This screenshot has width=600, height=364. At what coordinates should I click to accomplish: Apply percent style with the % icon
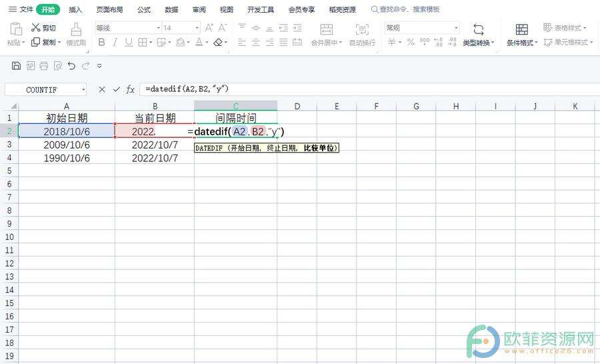point(411,42)
